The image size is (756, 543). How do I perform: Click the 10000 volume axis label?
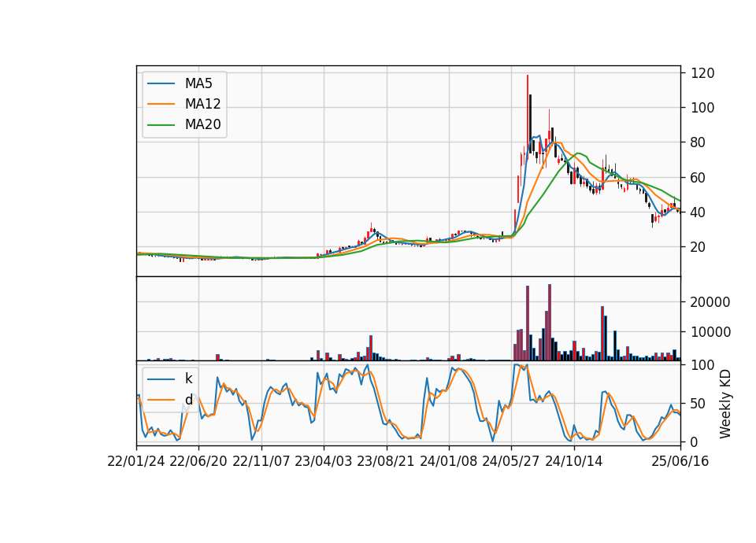710,332
